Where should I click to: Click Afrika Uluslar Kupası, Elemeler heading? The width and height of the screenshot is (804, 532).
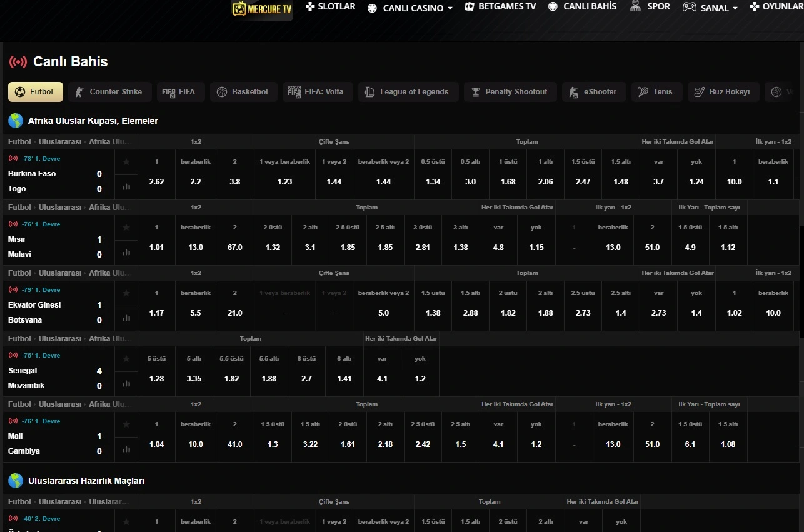pos(93,121)
